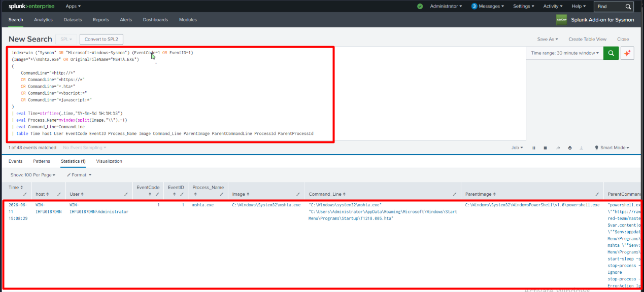644x292 pixels.
Task: Run the search with the green magnifier button
Action: coord(611,53)
